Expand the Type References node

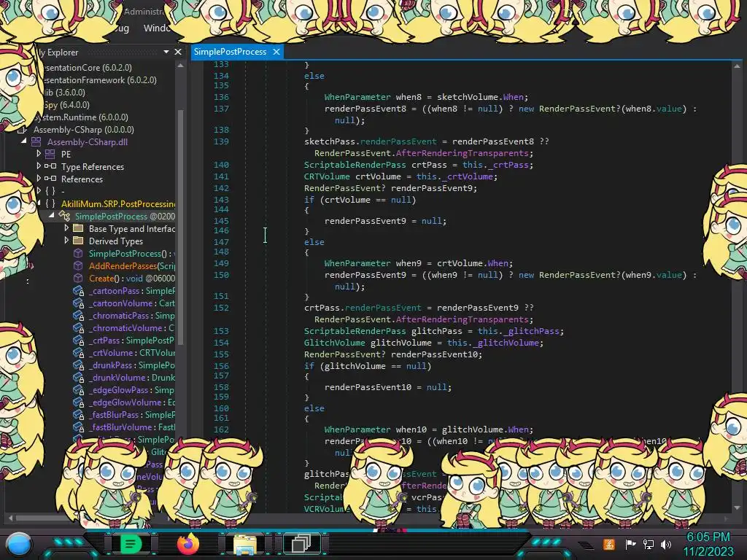pos(39,166)
